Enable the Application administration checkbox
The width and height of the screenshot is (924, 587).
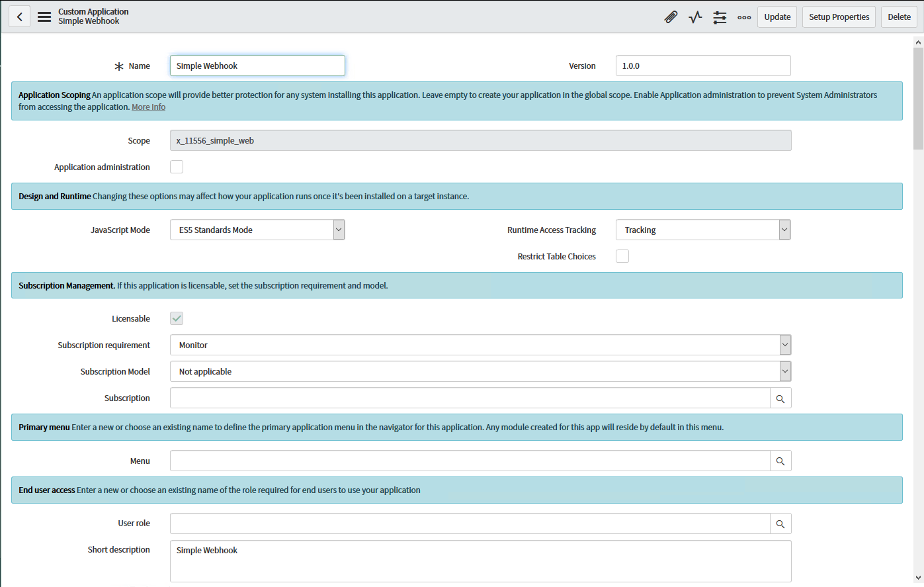pyautogui.click(x=177, y=167)
